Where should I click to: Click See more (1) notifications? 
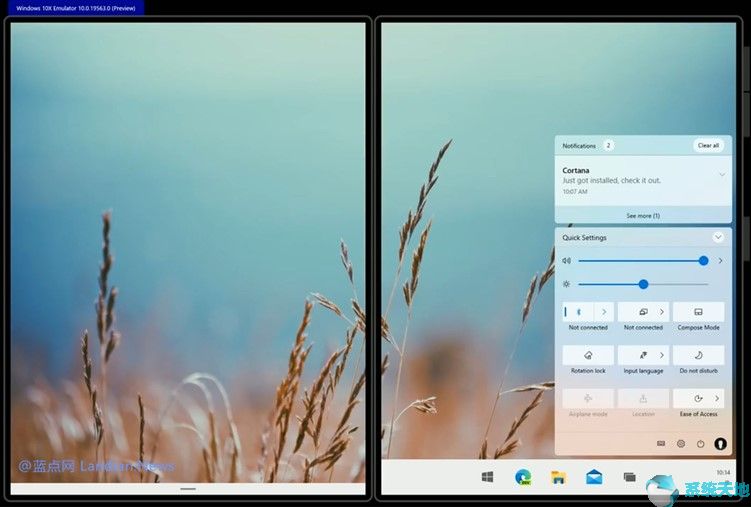[x=643, y=216]
